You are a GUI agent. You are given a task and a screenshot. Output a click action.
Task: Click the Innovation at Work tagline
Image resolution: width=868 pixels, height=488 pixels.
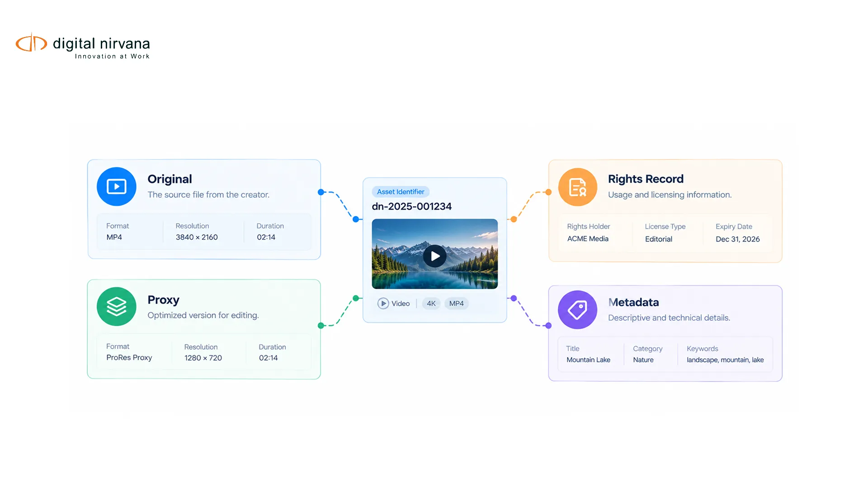pos(112,56)
